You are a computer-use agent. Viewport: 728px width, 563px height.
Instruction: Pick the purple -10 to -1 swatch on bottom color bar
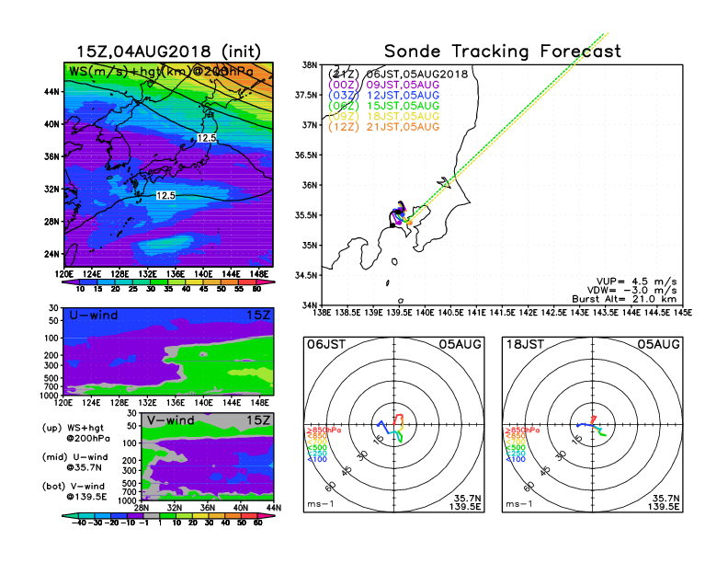click(x=135, y=516)
